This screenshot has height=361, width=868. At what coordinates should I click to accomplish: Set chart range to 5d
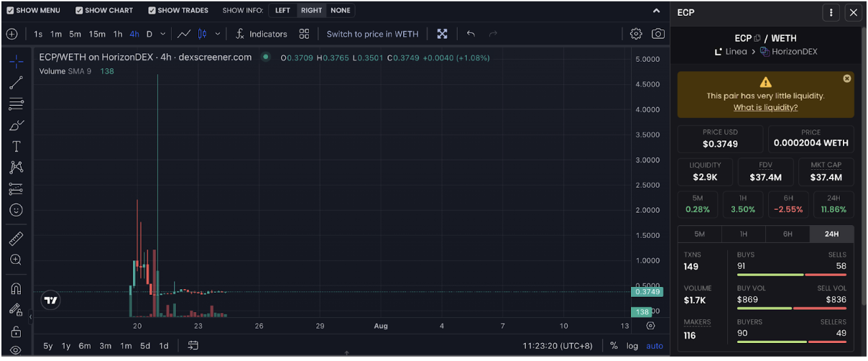click(x=145, y=346)
